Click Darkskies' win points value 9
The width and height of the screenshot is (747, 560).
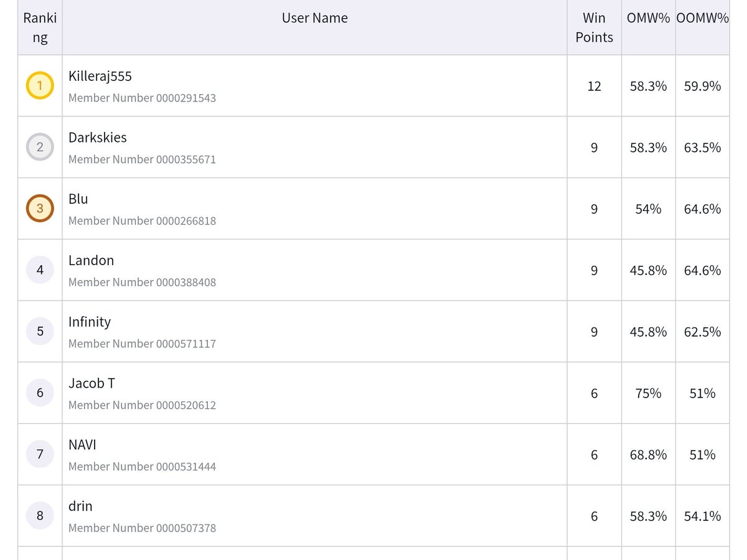tap(594, 147)
